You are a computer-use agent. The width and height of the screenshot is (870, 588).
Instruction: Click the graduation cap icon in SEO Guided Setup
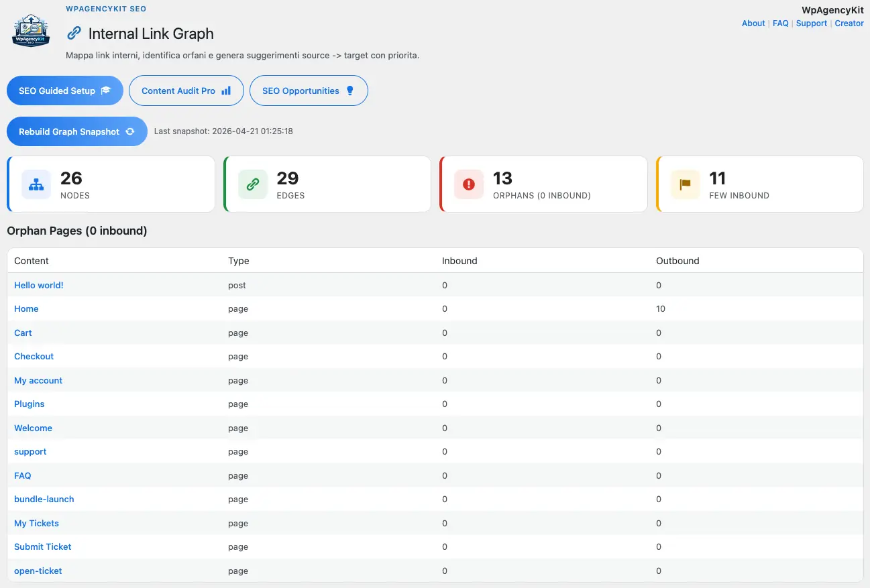pyautogui.click(x=105, y=91)
